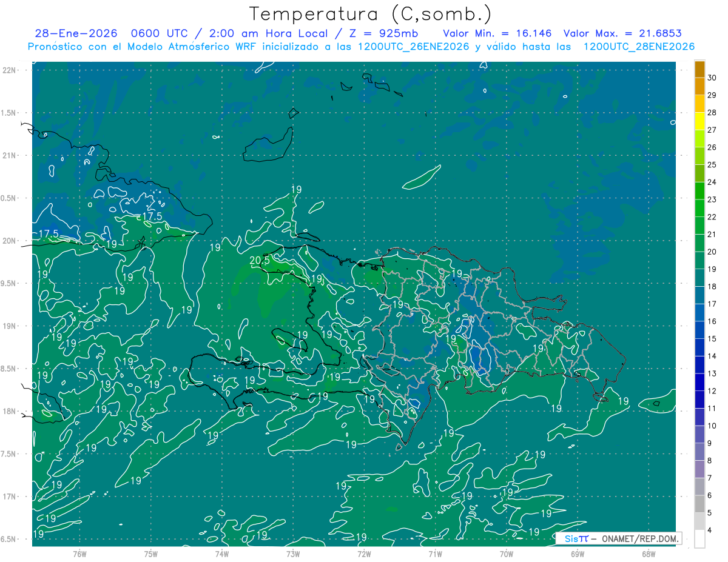Click the 76W longitude axis label
Viewport: 728px width, 562px height.
(x=79, y=554)
